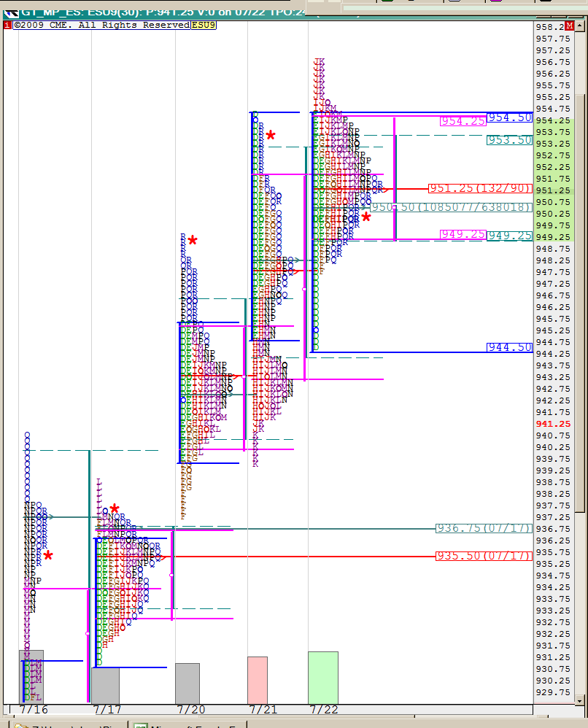Click the red info icon beside the CME copyright

point(7,26)
